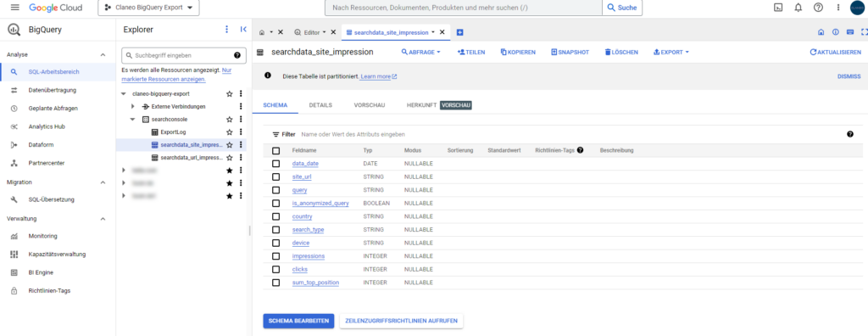The image size is (868, 336).
Task: Open Geplante Abfragen in sidebar
Action: coord(53,108)
